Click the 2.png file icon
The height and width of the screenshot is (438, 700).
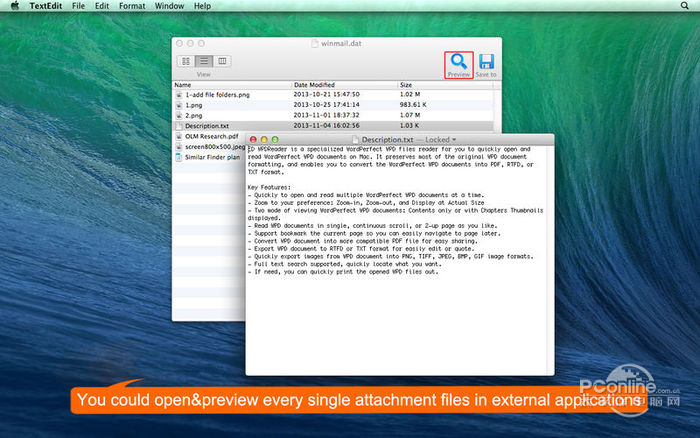point(179,115)
